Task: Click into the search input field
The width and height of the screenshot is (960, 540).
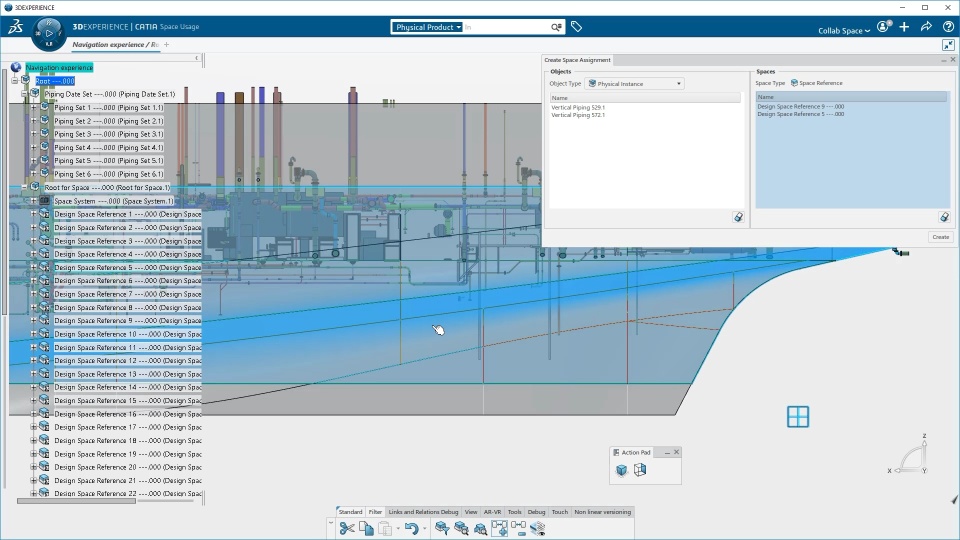Action: [x=506, y=27]
